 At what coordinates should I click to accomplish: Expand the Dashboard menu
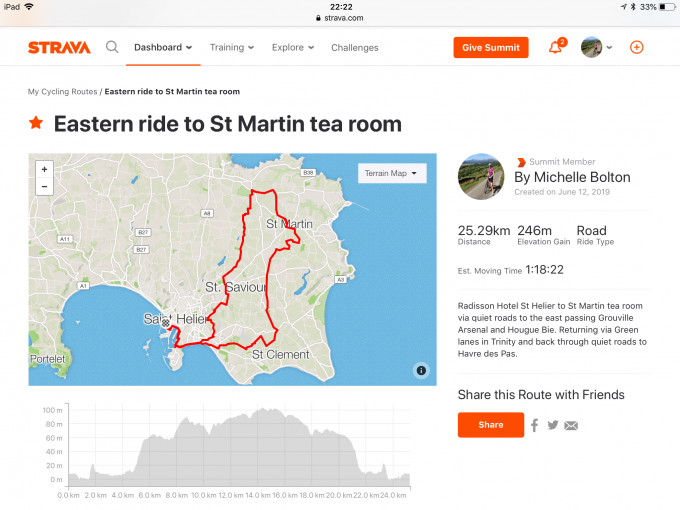163,47
